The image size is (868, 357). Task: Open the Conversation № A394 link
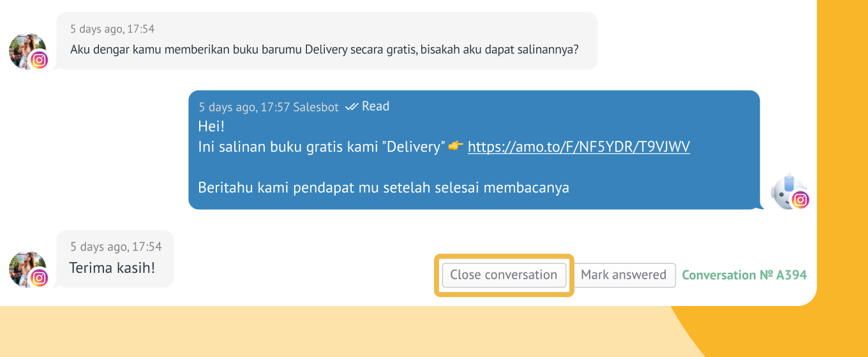click(744, 275)
